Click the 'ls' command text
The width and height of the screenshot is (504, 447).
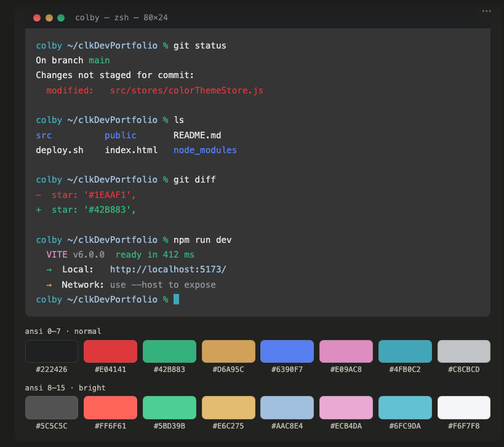pos(178,120)
